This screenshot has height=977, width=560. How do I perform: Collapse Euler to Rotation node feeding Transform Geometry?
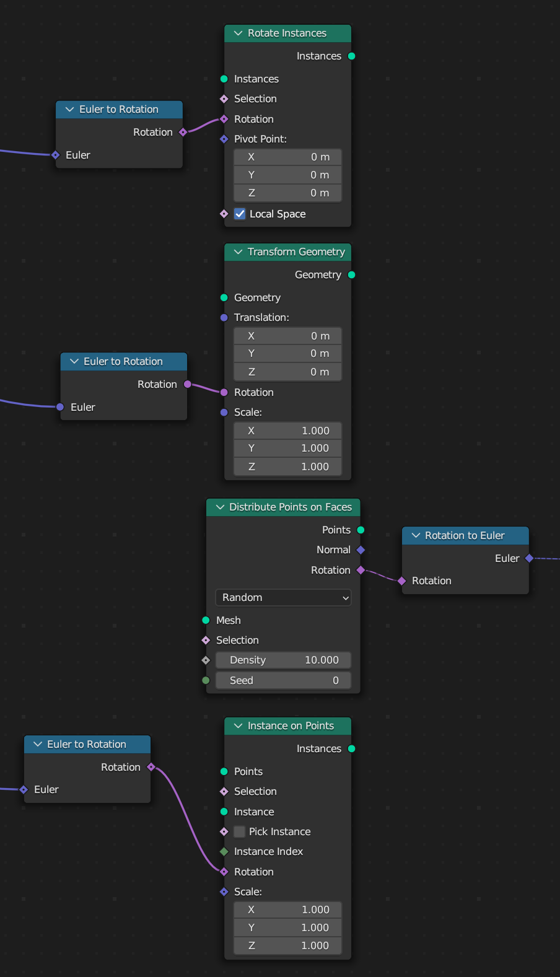[x=74, y=362]
